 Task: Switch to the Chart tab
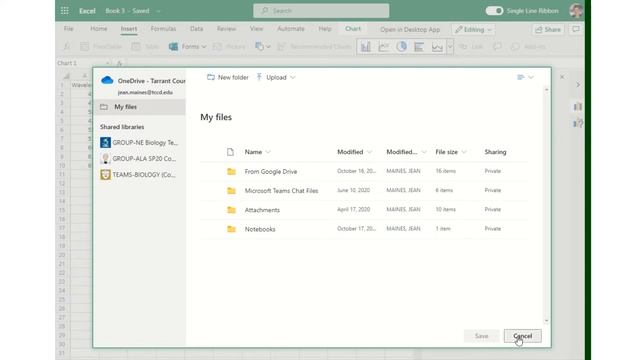coord(353,29)
